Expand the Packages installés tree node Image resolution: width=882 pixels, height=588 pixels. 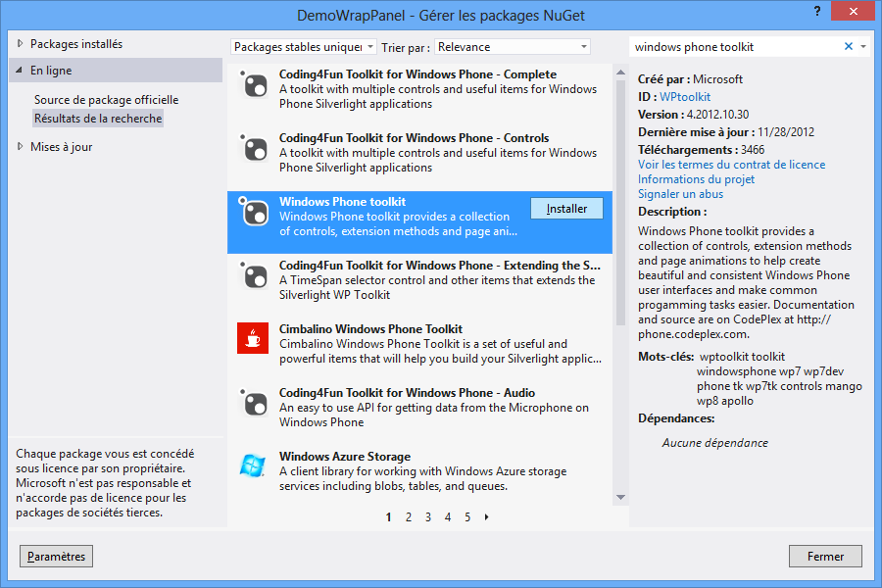pyautogui.click(x=21, y=43)
